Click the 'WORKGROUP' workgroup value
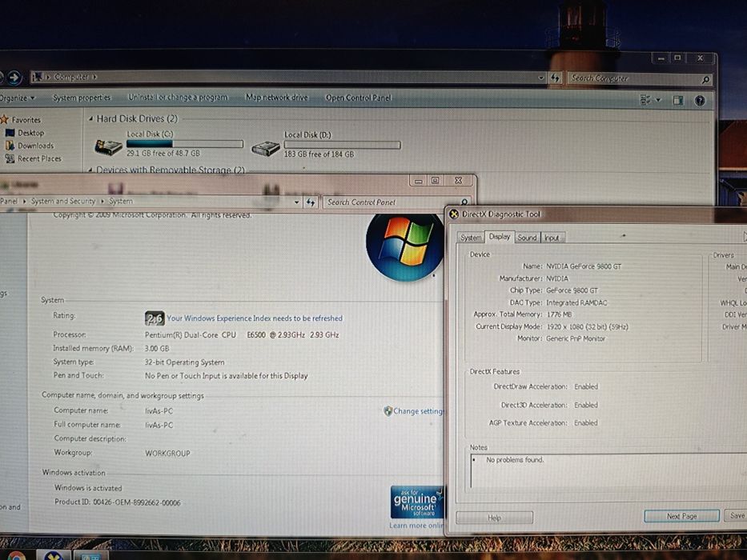Screen dimensions: 747x560 [167, 454]
